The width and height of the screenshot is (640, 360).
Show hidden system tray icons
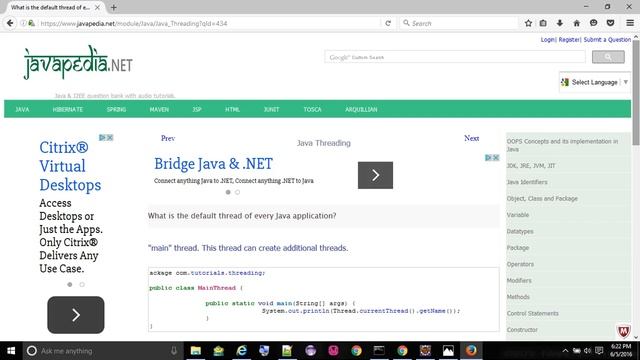tap(565, 351)
